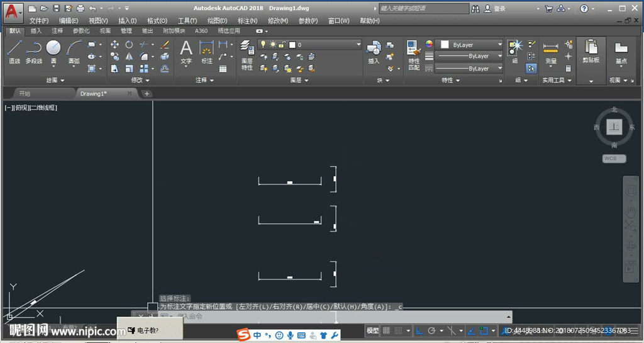Click the Save icon in quick access toolbar
Viewport: 644px width, 343px height.
[x=56, y=8]
